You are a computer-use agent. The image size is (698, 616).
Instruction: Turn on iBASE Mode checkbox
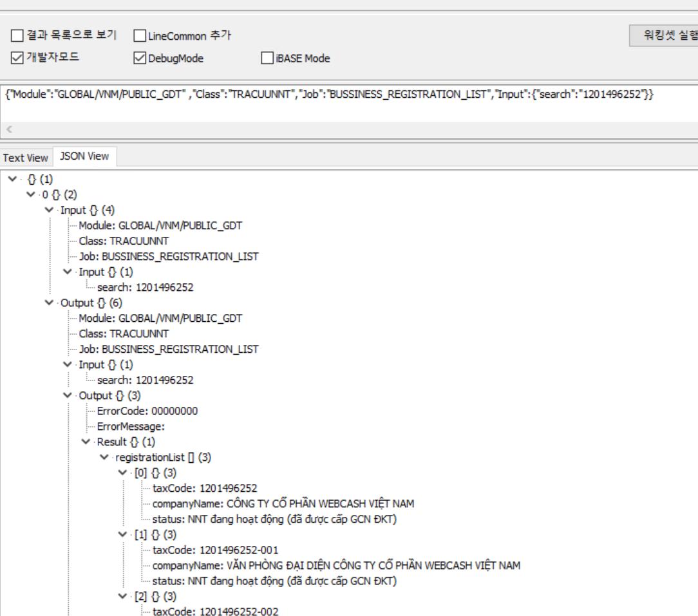click(267, 58)
